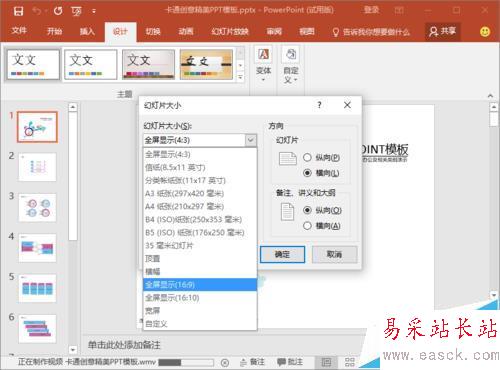Choose B5 (ISO) 176x250 option
The image size is (500, 370).
(200, 232)
